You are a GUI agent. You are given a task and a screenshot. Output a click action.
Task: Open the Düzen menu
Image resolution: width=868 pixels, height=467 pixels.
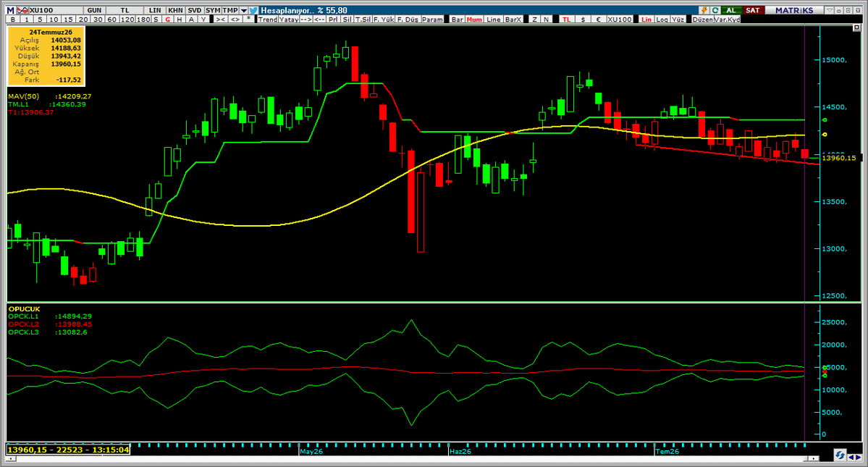pyautogui.click(x=702, y=20)
